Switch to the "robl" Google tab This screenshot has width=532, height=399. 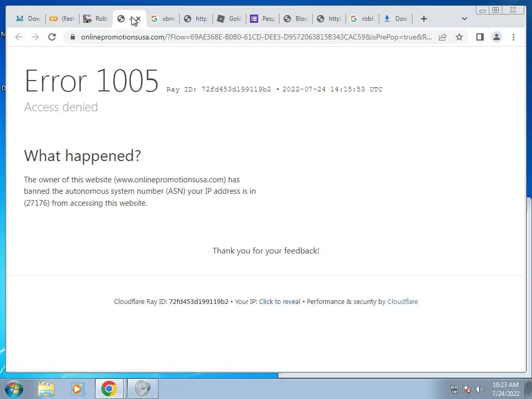(362, 19)
